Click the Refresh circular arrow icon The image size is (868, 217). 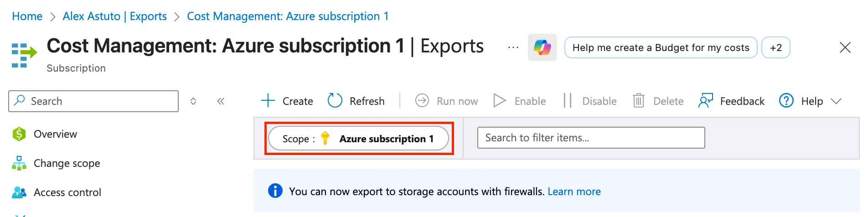click(335, 101)
